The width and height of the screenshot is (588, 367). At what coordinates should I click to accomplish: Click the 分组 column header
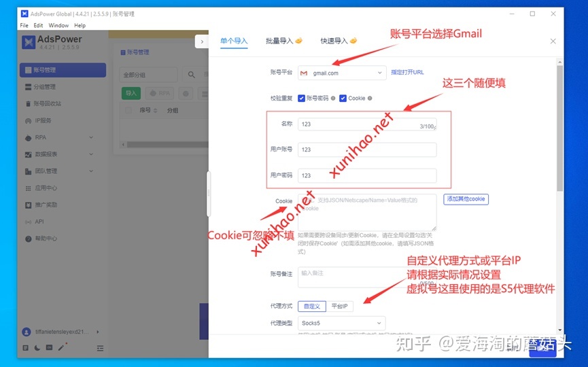pyautogui.click(x=173, y=111)
